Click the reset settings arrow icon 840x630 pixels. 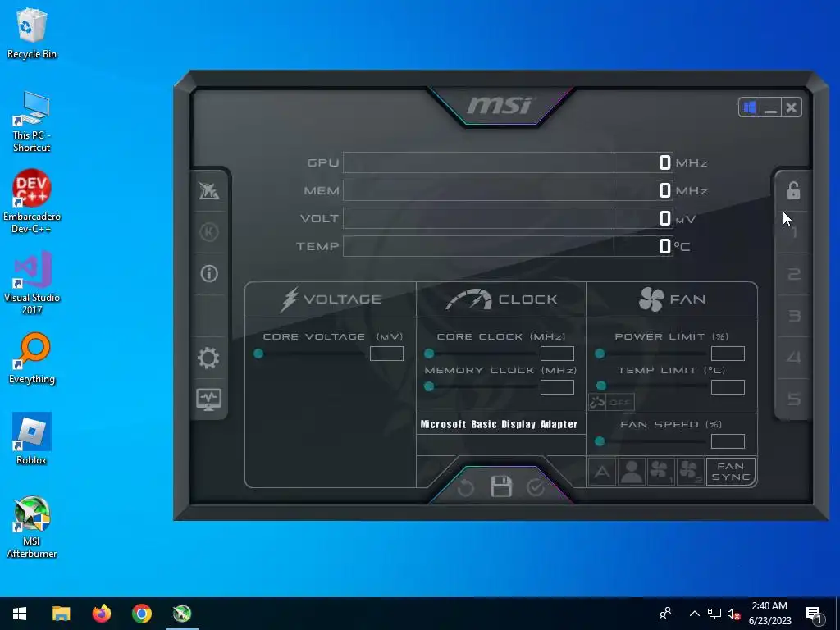(466, 487)
